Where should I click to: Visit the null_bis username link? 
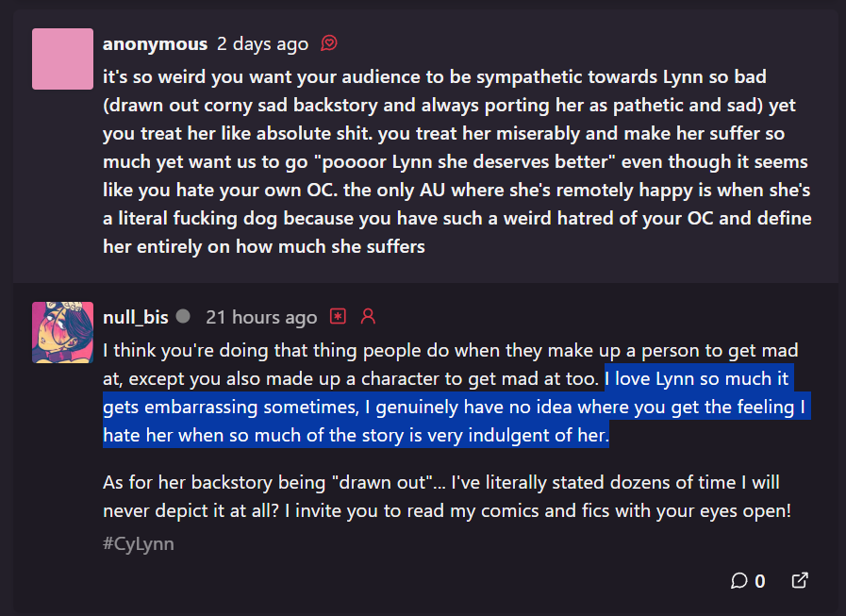(x=136, y=318)
